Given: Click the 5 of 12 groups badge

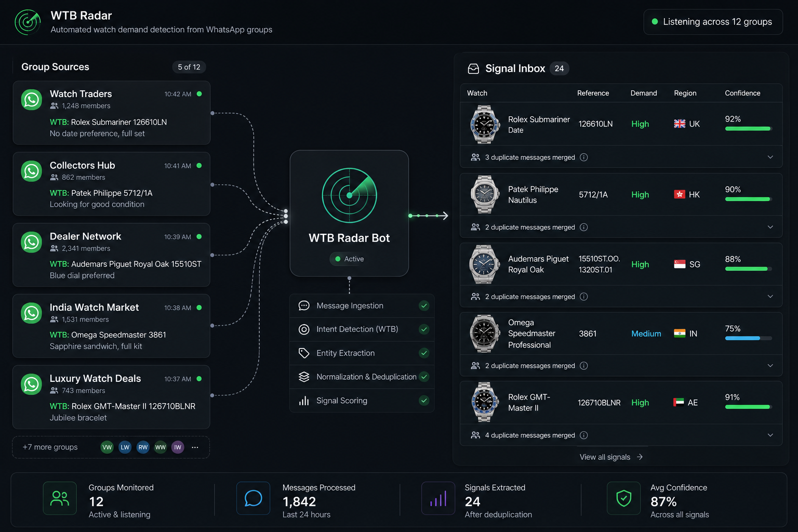Looking at the screenshot, I should coord(189,67).
